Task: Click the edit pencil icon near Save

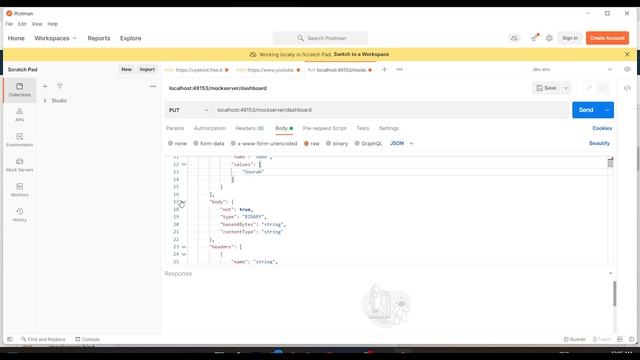Action: coord(589,88)
